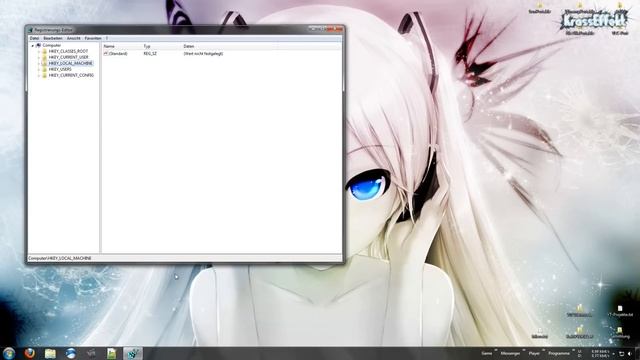Select the (Standard) value entry
Screen dimensions: 640x360
[118, 53]
